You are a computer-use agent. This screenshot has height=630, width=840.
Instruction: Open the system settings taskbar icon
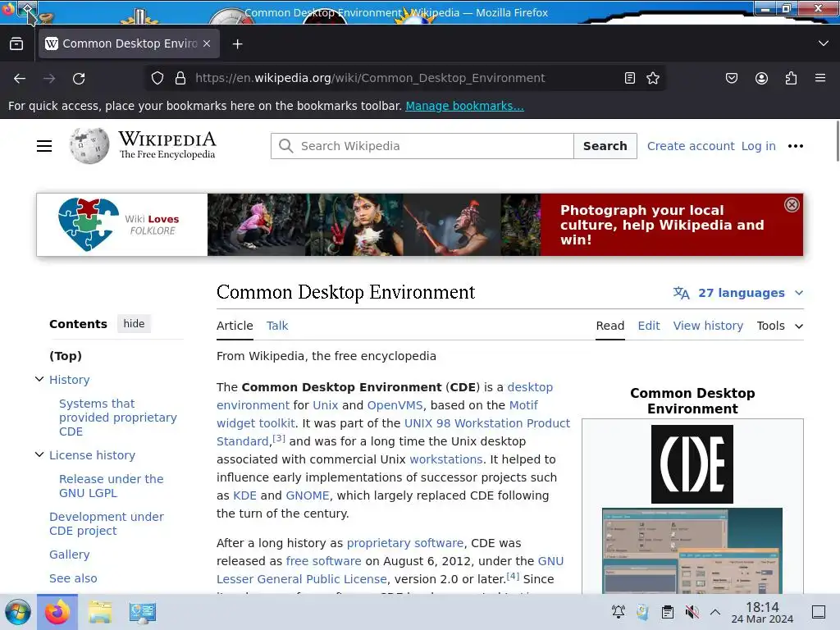(x=142, y=612)
